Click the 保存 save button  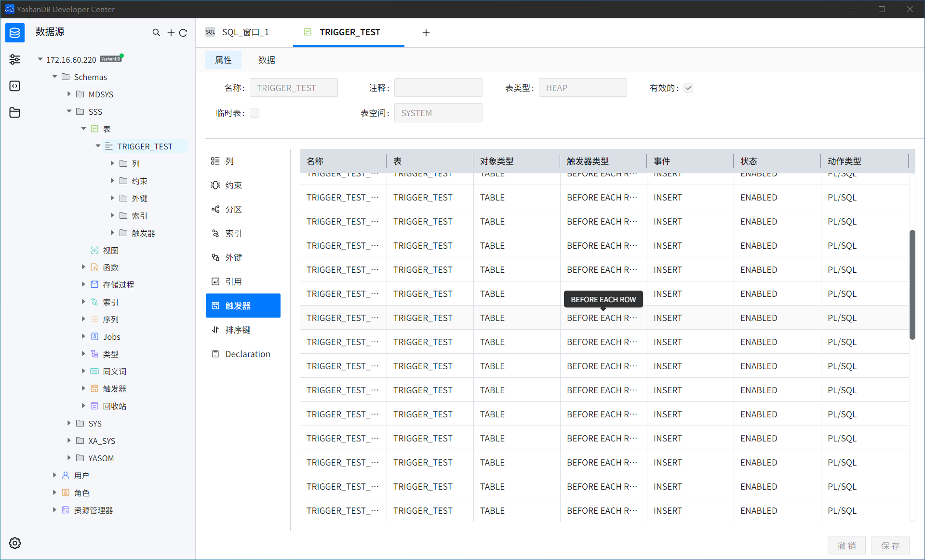pos(890,545)
